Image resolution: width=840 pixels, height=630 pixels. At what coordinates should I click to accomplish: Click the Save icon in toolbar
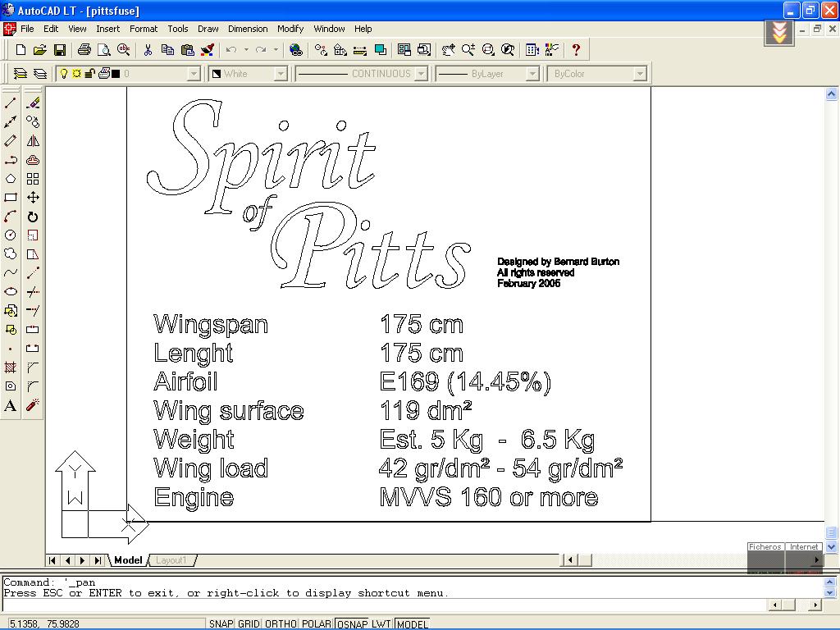pos(60,50)
